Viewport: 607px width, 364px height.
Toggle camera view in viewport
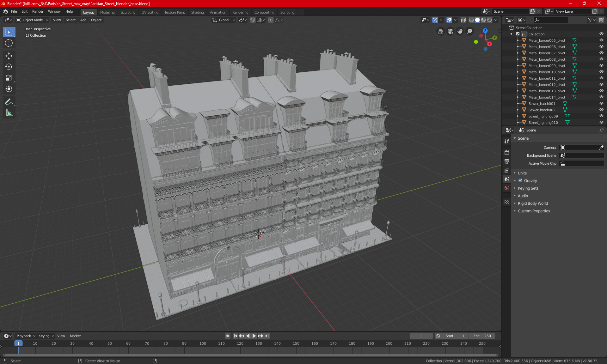click(x=450, y=31)
